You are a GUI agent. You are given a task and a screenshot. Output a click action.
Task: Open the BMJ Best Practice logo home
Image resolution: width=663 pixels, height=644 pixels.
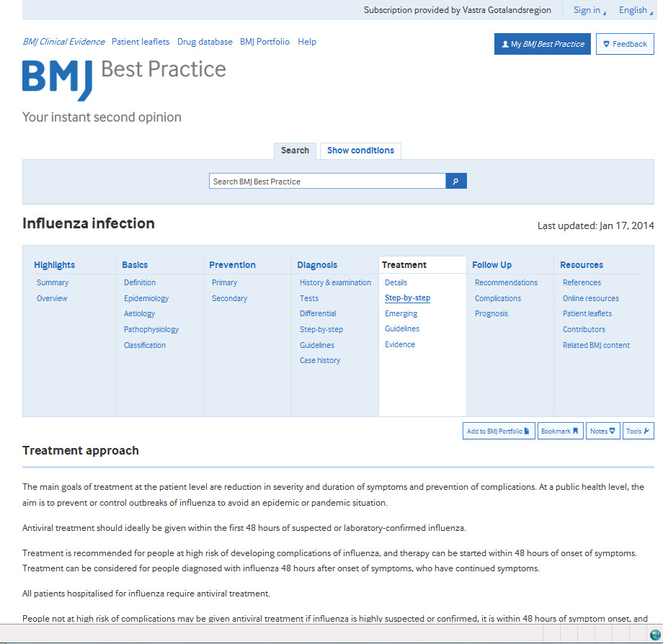(x=124, y=79)
